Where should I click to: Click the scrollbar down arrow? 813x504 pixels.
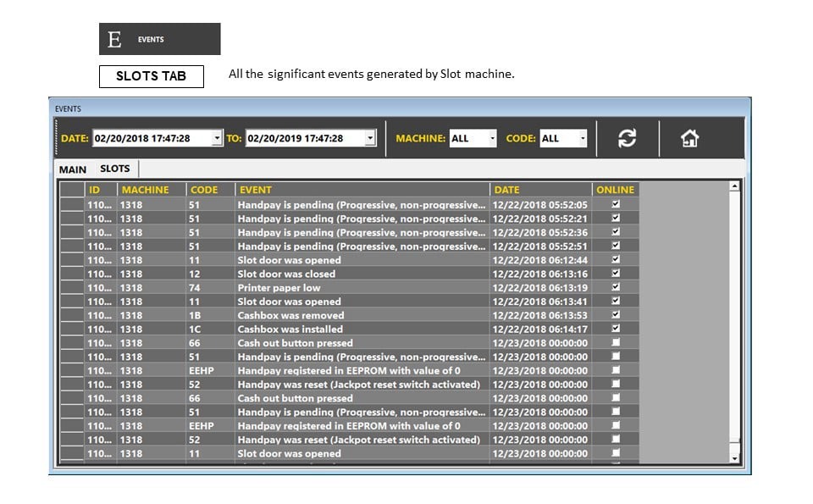[x=734, y=458]
